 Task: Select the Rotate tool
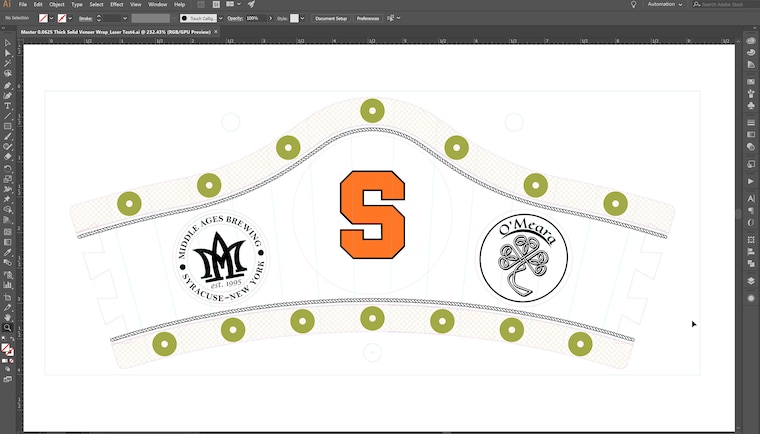7,168
